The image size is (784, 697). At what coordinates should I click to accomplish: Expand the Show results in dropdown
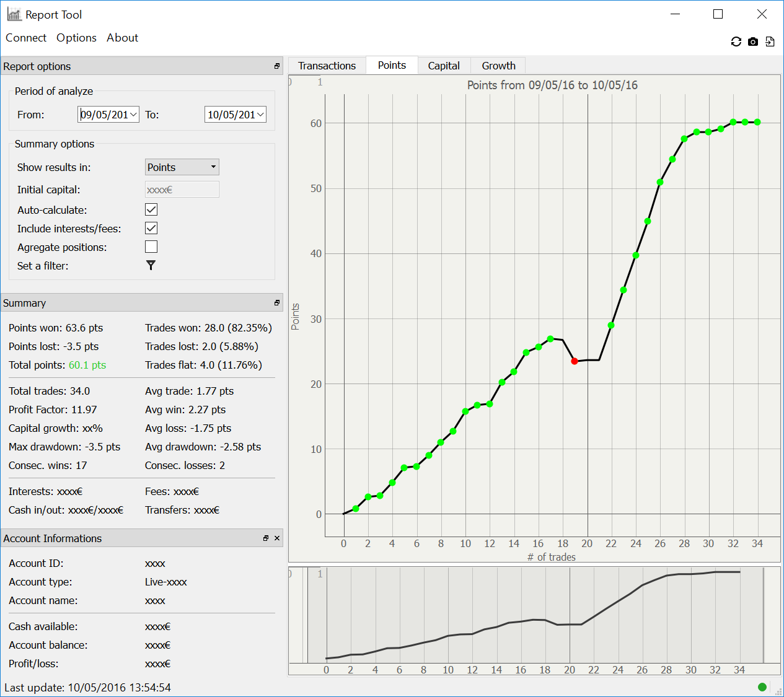(182, 167)
